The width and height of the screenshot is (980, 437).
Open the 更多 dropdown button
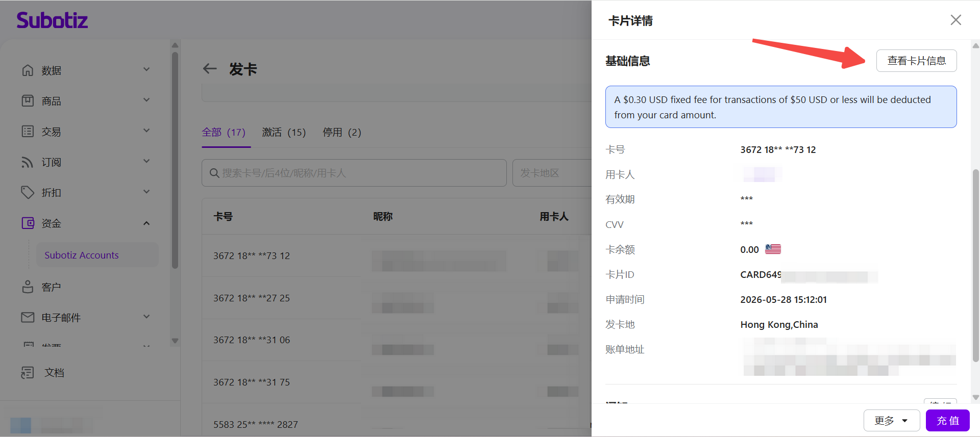(891, 421)
